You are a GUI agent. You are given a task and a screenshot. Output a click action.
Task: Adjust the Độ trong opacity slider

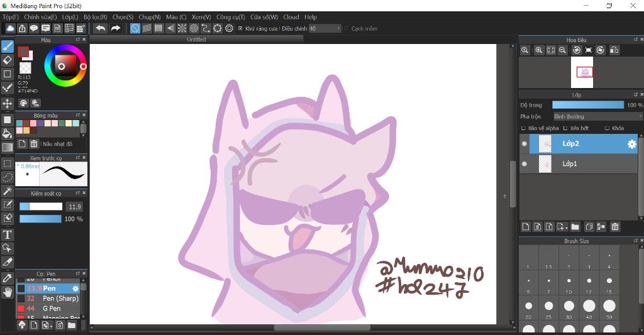tap(588, 105)
